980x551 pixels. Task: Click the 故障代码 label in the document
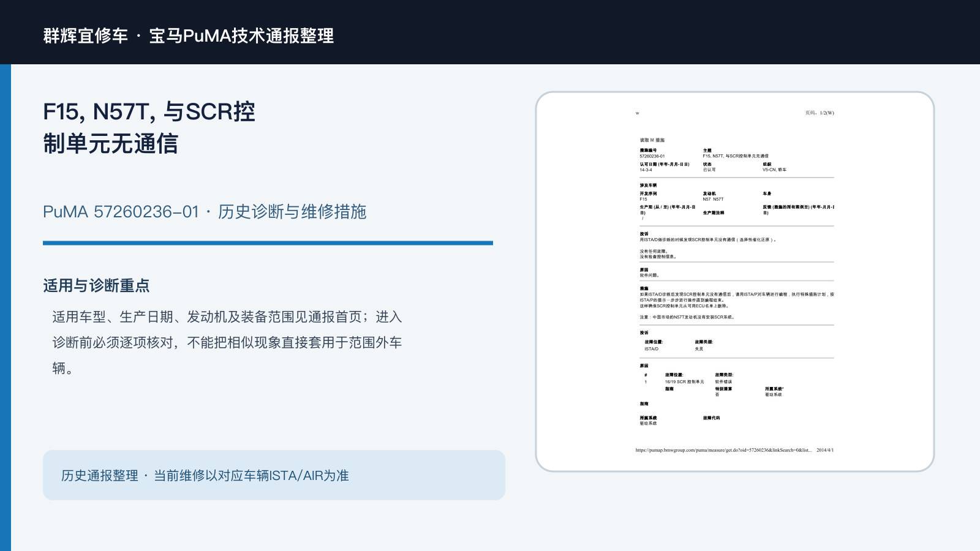(711, 418)
